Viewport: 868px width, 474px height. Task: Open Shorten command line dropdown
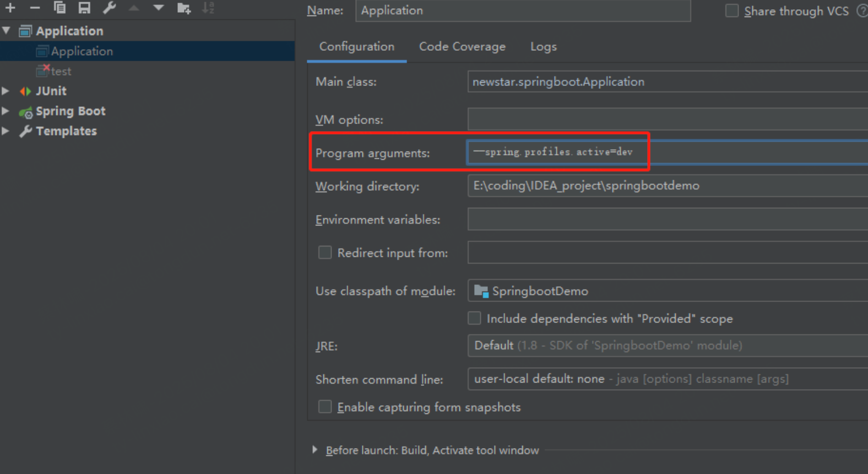[668, 379]
